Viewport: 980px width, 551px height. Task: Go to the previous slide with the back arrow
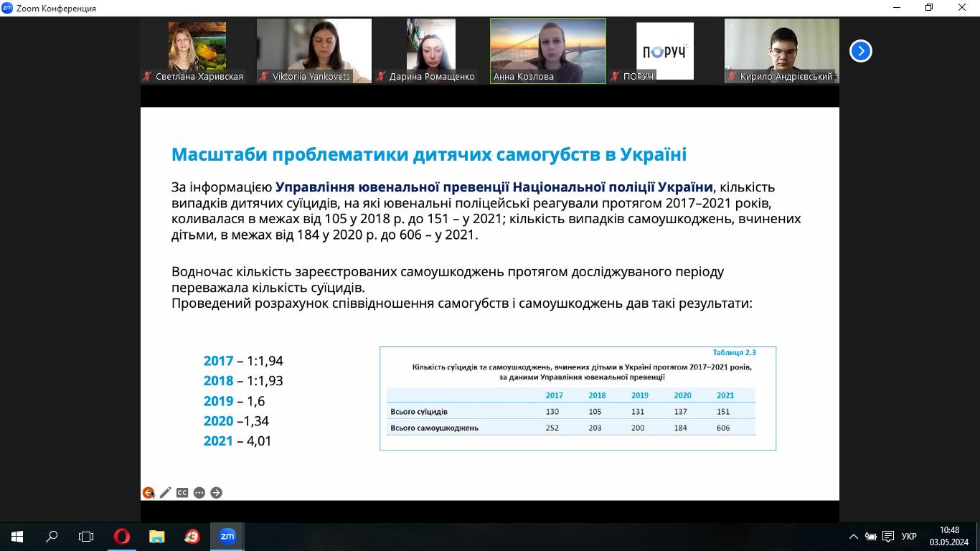(x=149, y=493)
